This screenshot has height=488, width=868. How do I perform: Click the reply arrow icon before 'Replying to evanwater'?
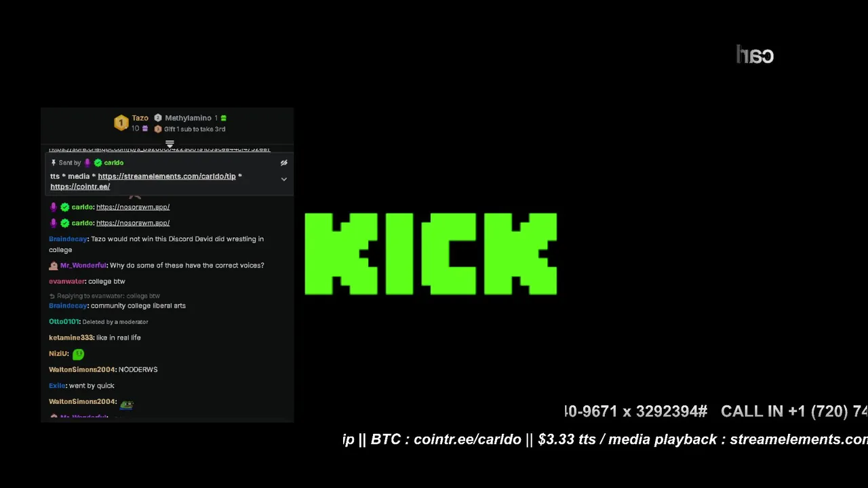click(x=52, y=296)
